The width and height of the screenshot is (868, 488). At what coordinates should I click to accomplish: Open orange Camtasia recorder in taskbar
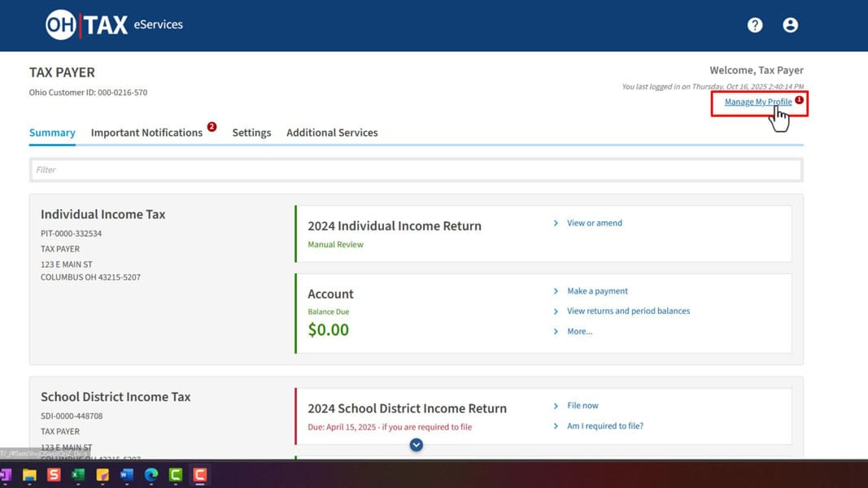tap(200, 475)
